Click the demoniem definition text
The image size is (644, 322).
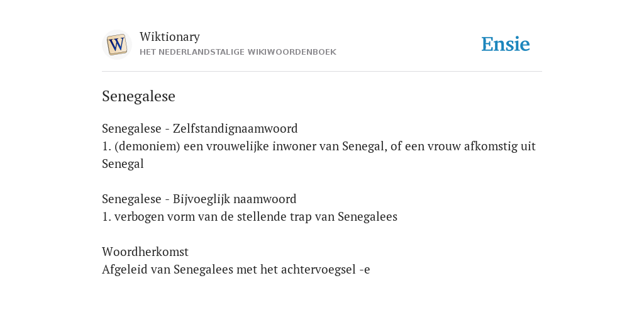[319, 155]
